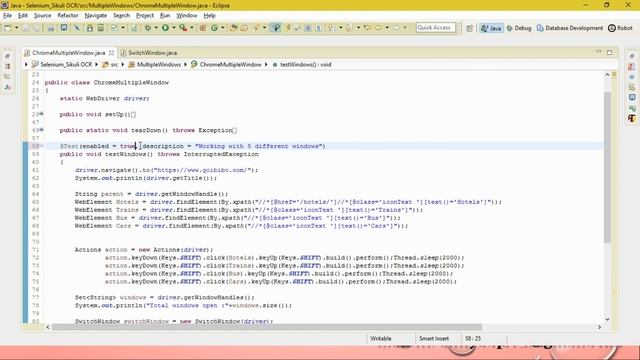Open the Search menu
The height and width of the screenshot is (360, 640).
(121, 16)
